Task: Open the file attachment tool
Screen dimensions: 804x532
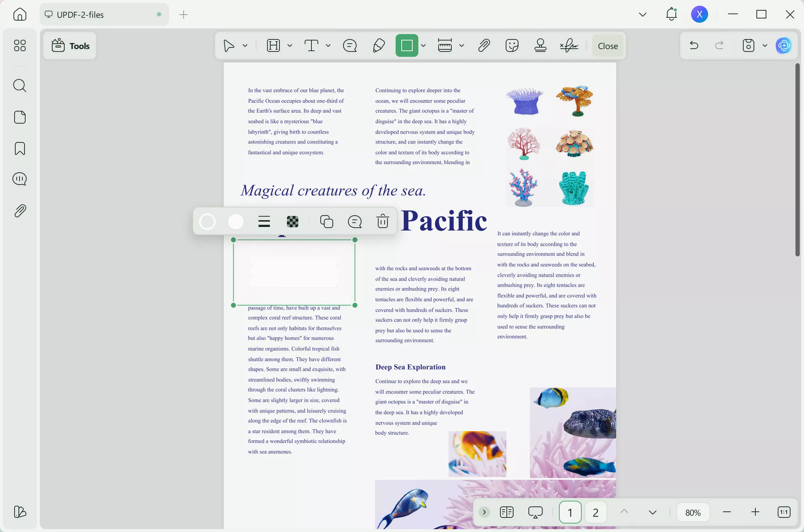Action: [484, 45]
